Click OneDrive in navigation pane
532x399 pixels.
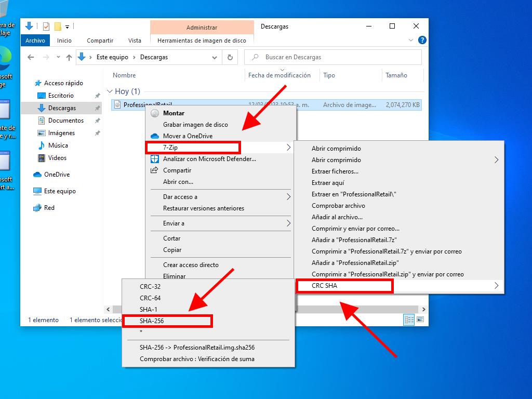point(57,175)
